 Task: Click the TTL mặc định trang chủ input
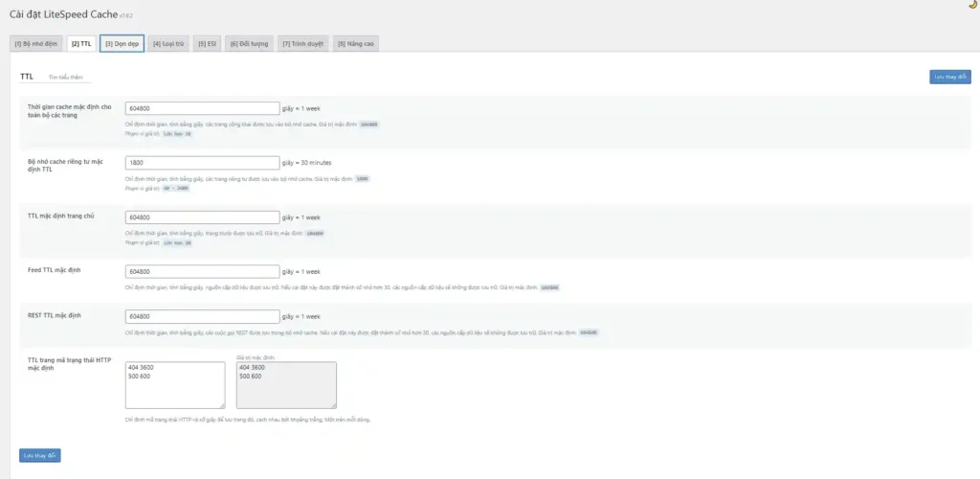pyautogui.click(x=202, y=217)
